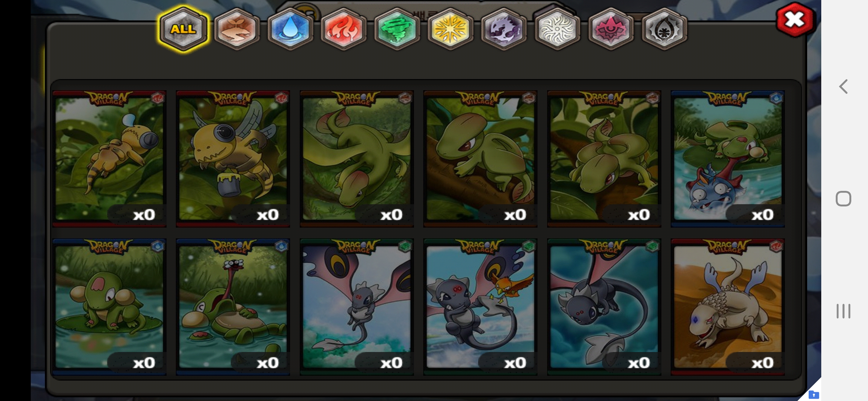
Task: Filter cards by fire element
Action: pos(343,29)
